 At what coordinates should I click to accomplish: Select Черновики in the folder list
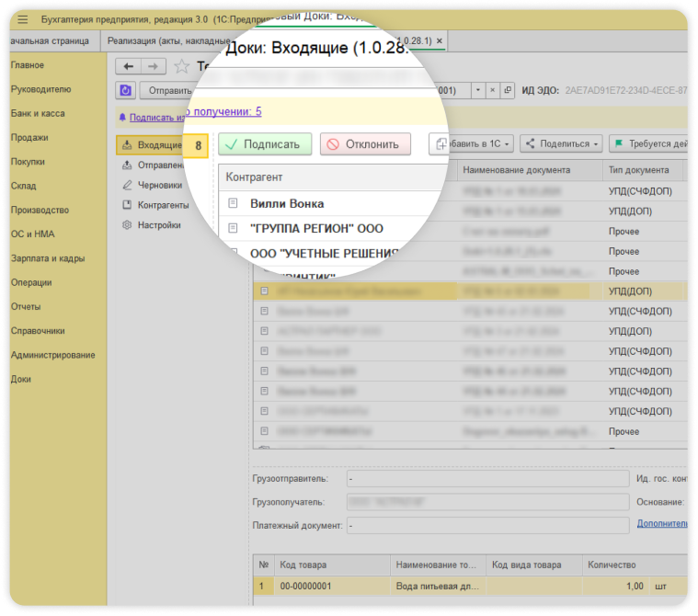tap(157, 185)
